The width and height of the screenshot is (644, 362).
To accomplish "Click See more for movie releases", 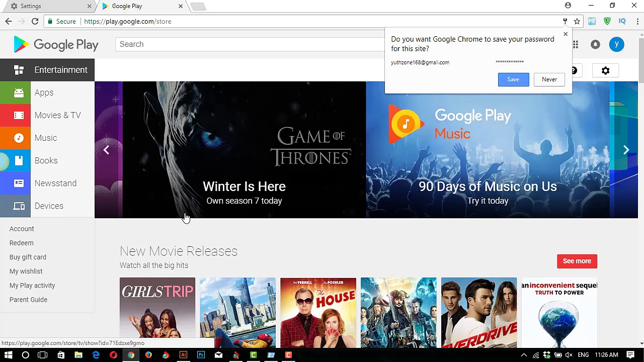I will click(x=577, y=261).
